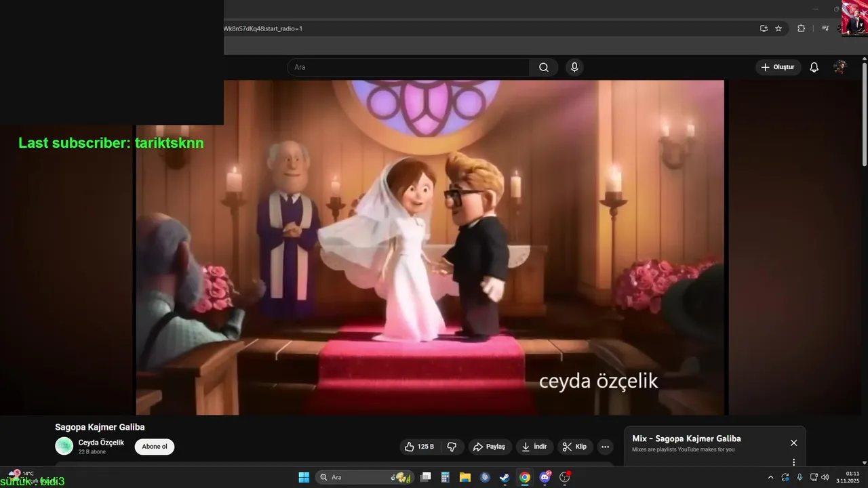Install app icon in the address bar
The image size is (868, 488).
coord(764,28)
